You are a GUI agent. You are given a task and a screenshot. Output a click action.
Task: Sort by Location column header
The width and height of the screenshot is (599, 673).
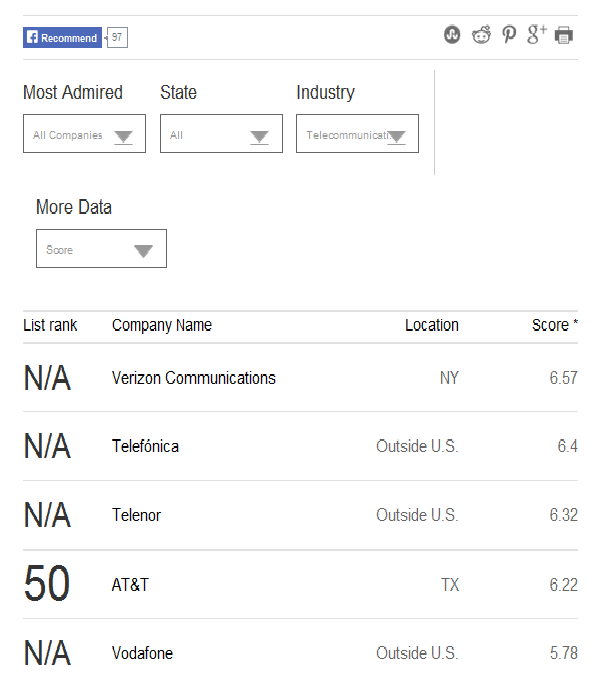tap(432, 325)
